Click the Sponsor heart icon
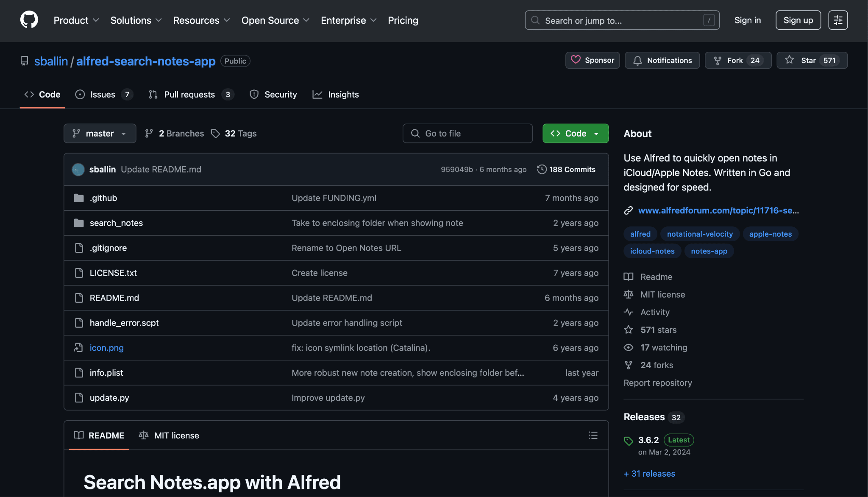This screenshot has width=868, height=497. coord(576,60)
